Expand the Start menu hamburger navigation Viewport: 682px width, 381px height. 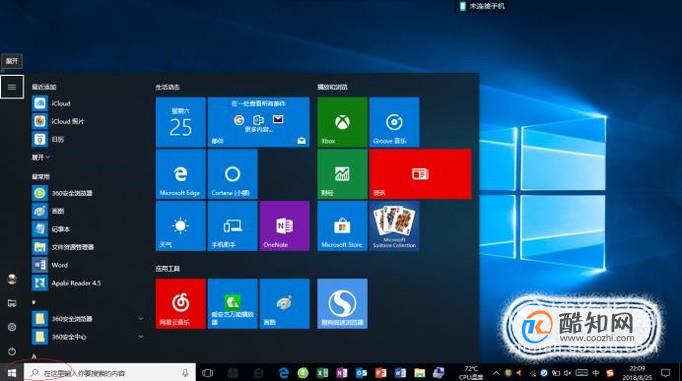click(x=12, y=87)
